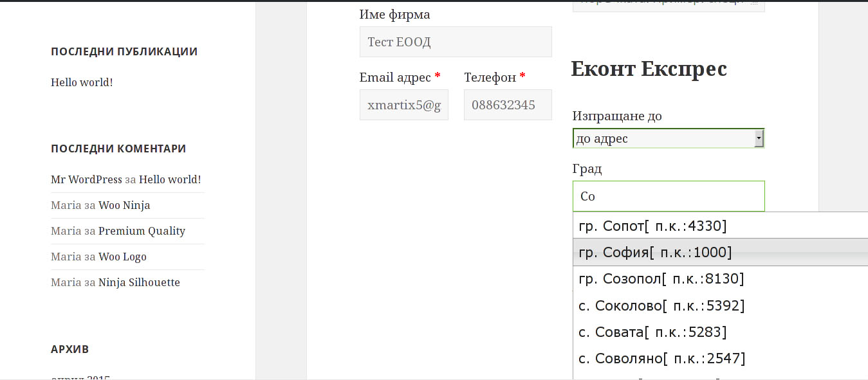Screen dimensions: 868x380
Task: Open the Premium Quality comment link
Action: [x=142, y=231]
